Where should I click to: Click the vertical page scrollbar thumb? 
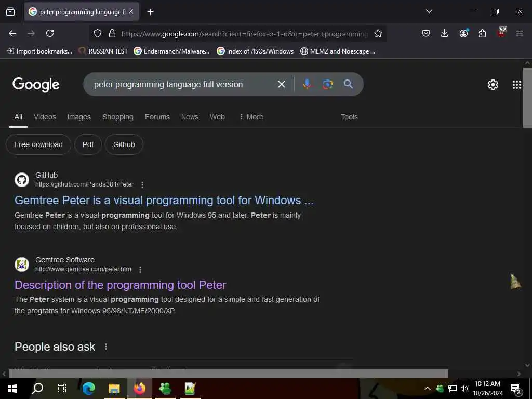point(527,98)
